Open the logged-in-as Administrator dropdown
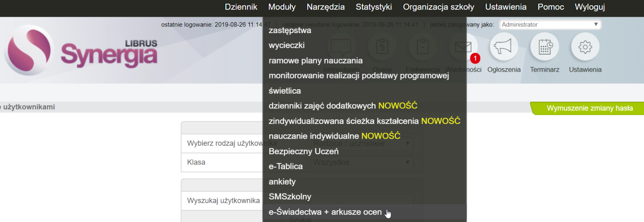This screenshot has height=222, width=644. point(550,25)
